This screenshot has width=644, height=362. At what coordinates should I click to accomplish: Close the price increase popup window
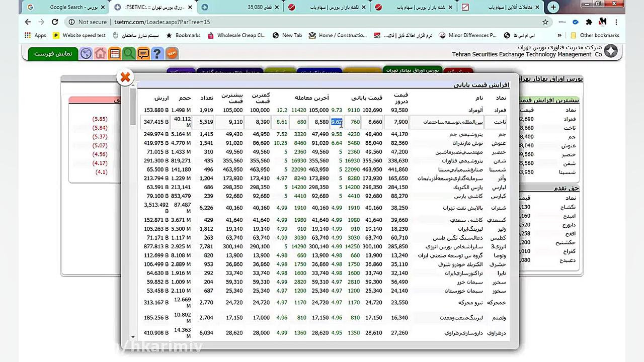coord(125,77)
